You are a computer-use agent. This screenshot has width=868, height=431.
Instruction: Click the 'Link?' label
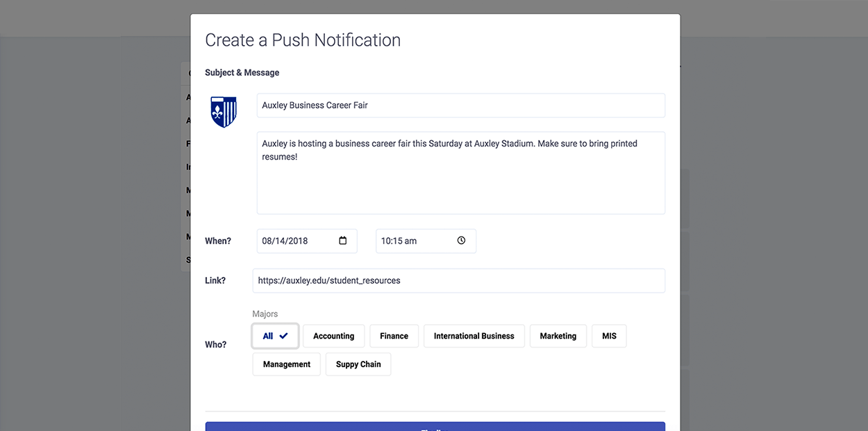(x=215, y=281)
